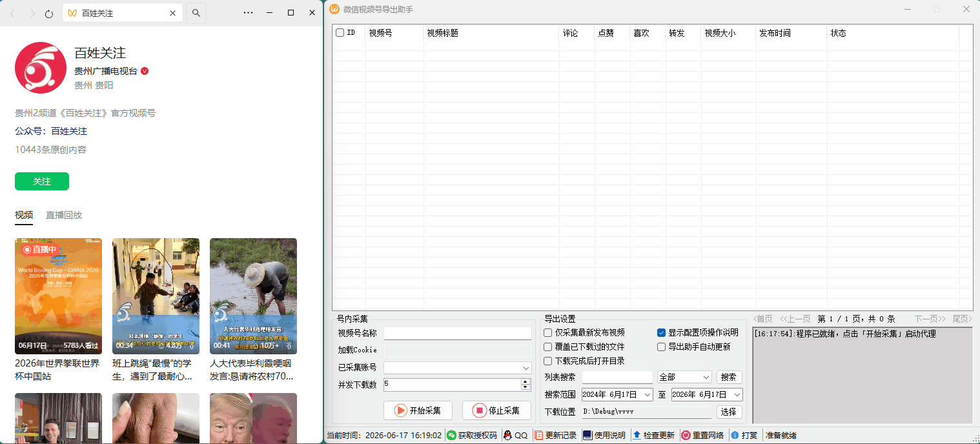Decrease 并发下载数 with down arrow
The height and width of the screenshot is (444, 980).
(x=526, y=387)
